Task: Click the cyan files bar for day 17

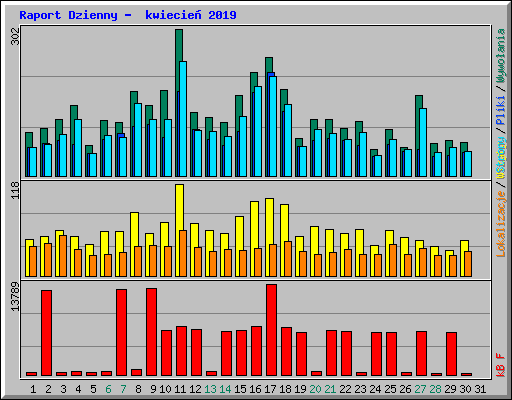Action: click(273, 127)
